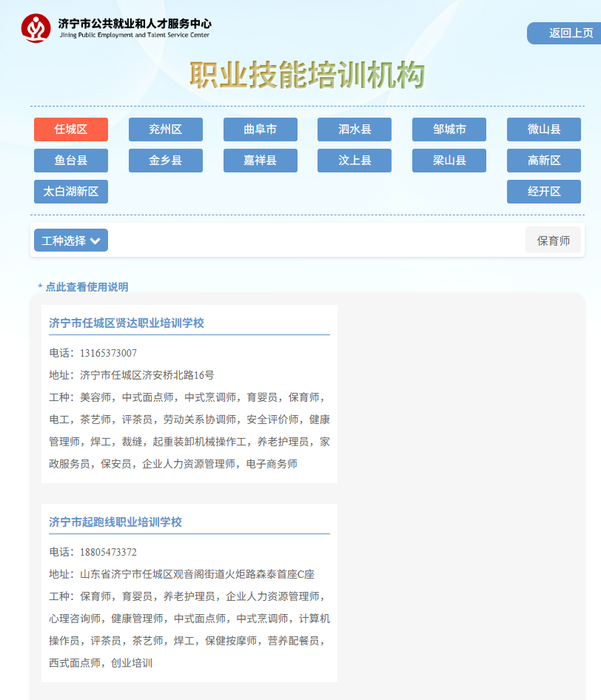Click the Jining employment center logo icon
Screen dimensions: 601x700
tap(36, 28)
